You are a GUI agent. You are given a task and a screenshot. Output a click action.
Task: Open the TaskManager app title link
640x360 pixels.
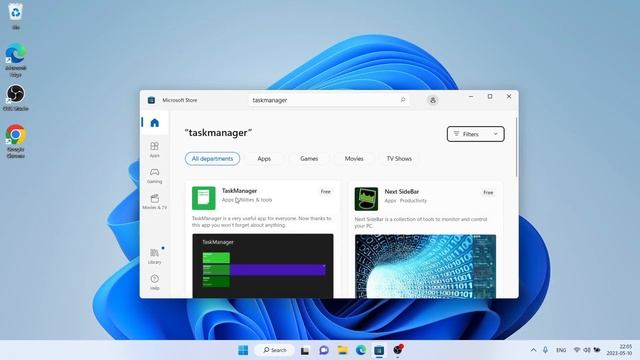[x=239, y=191]
